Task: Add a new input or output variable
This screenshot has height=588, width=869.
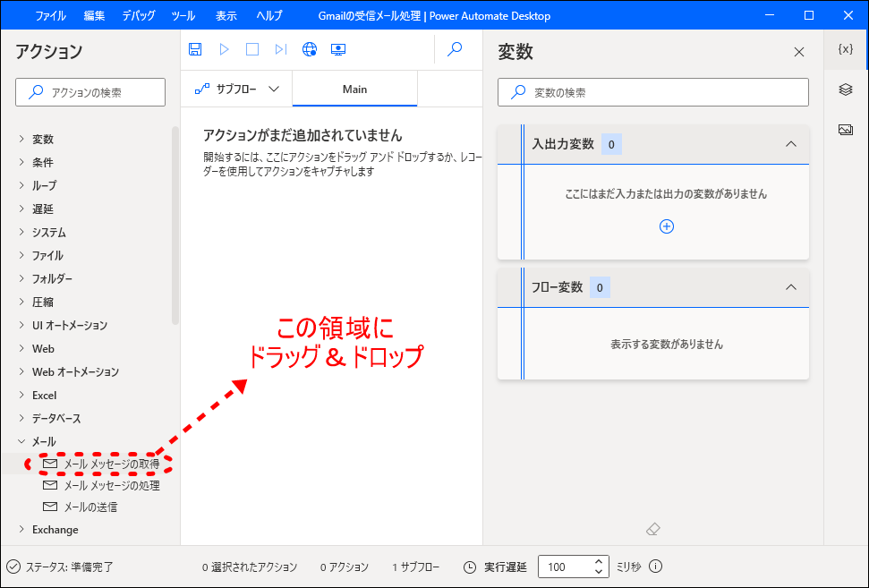Action: [x=666, y=226]
